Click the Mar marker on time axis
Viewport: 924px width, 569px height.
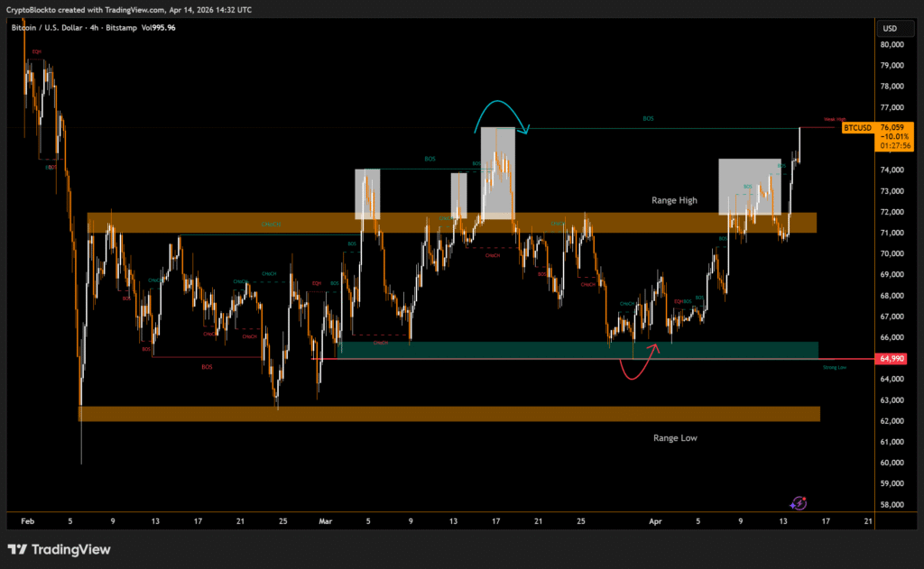(x=325, y=520)
